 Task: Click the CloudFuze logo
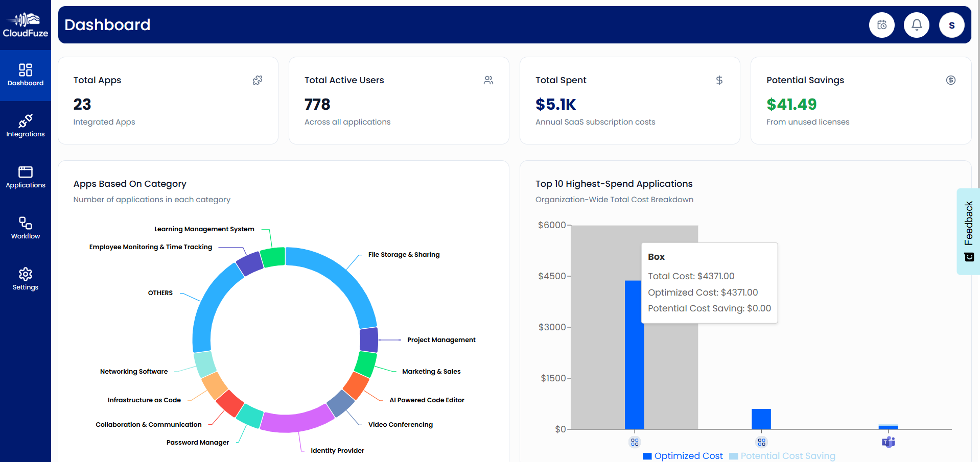tap(26, 25)
